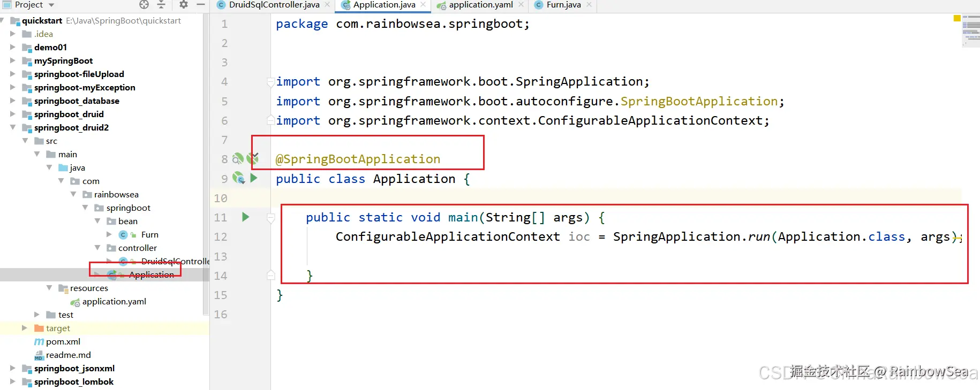Close the DruidSqlController.java tab
Viewport: 980px width, 390px height.
click(x=327, y=5)
